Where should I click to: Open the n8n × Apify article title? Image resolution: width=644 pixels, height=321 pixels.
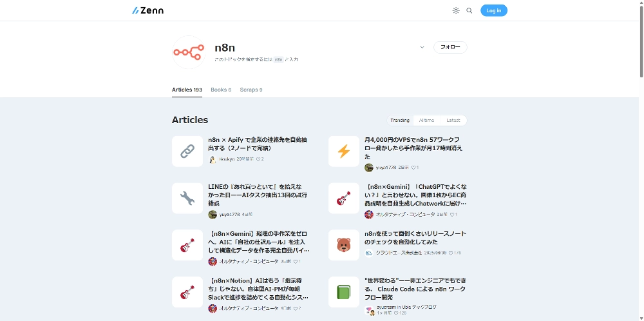click(258, 143)
